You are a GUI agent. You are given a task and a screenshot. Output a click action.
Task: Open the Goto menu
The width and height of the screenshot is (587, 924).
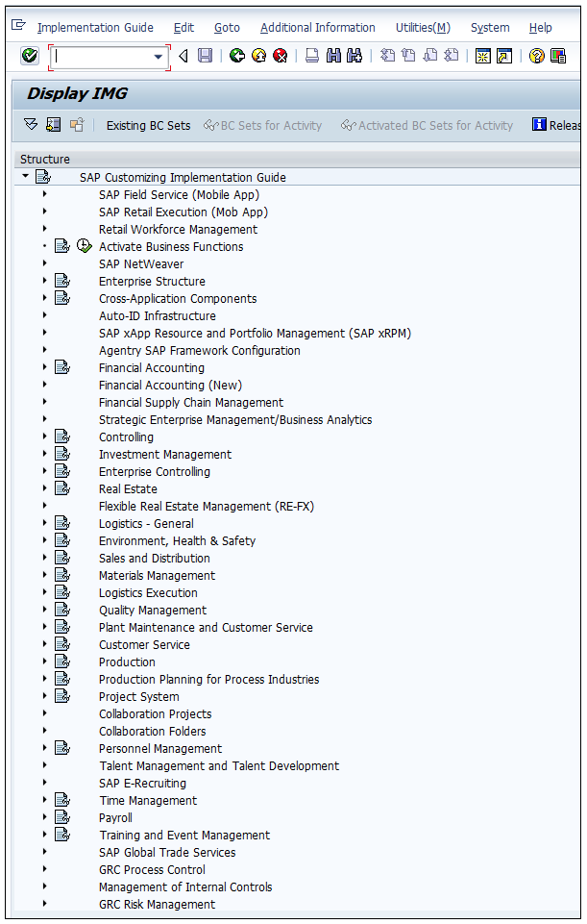pos(227,28)
